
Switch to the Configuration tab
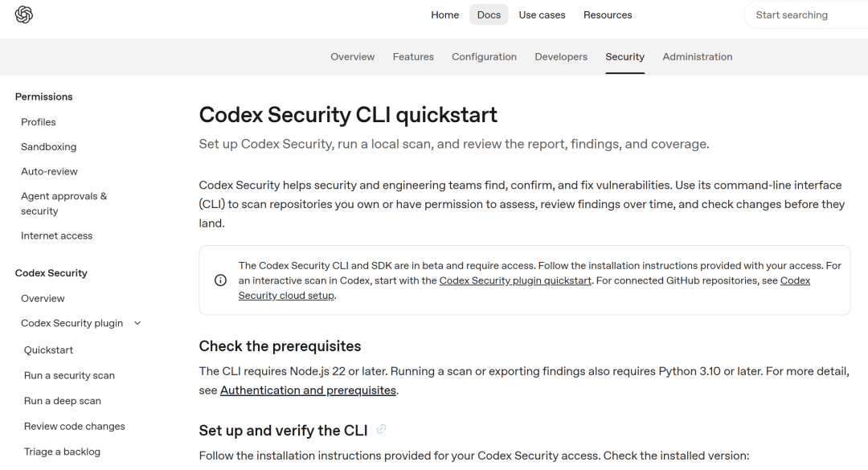click(484, 56)
